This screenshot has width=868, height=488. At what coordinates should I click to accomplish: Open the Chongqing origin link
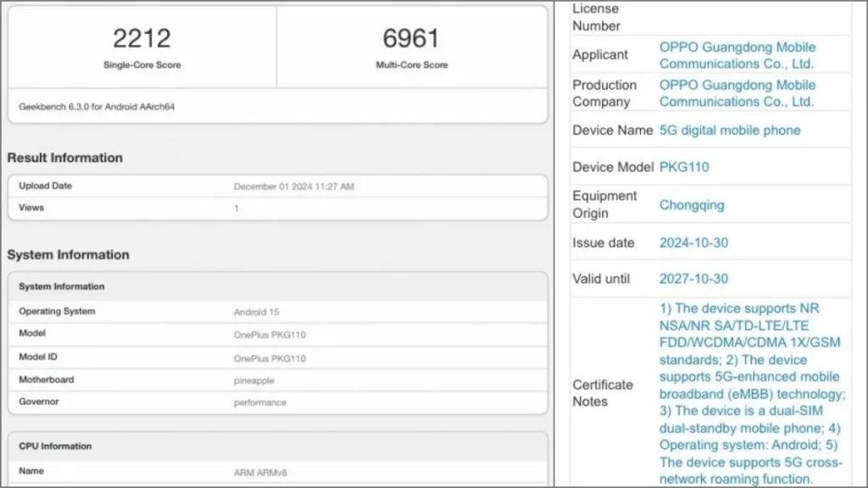point(692,205)
